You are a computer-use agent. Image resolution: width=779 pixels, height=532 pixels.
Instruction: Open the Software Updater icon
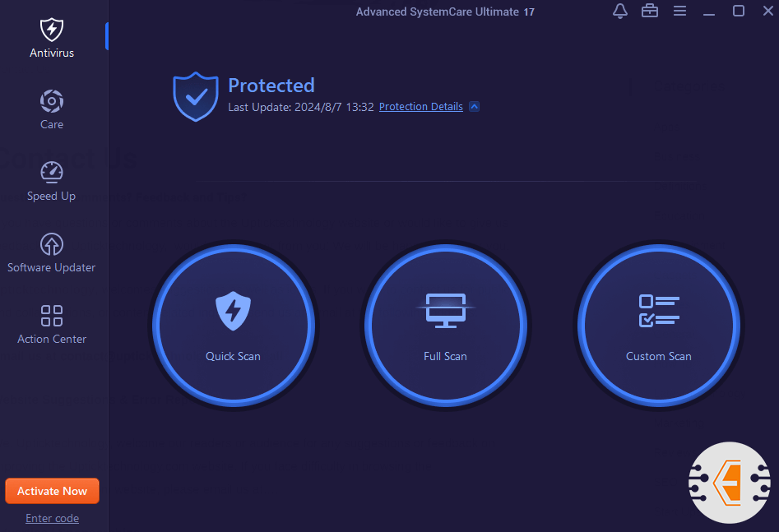coord(52,244)
